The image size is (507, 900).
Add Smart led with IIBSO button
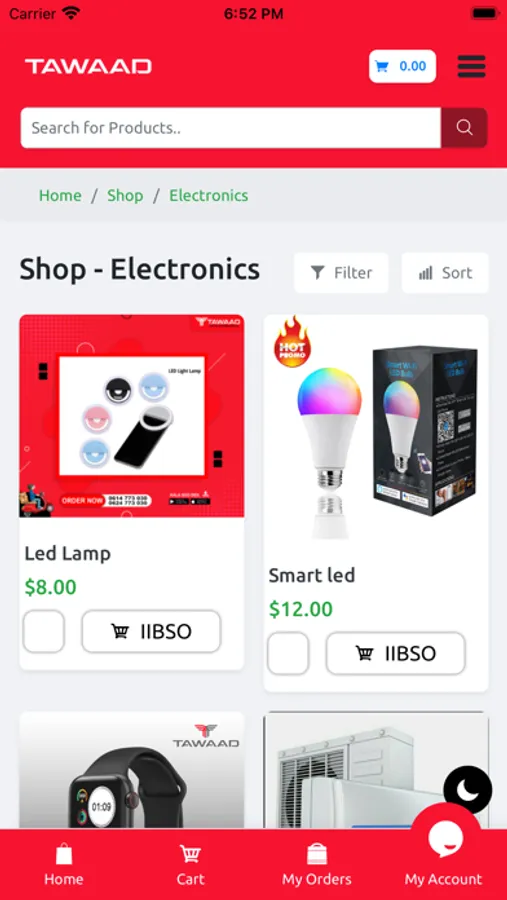coord(396,653)
